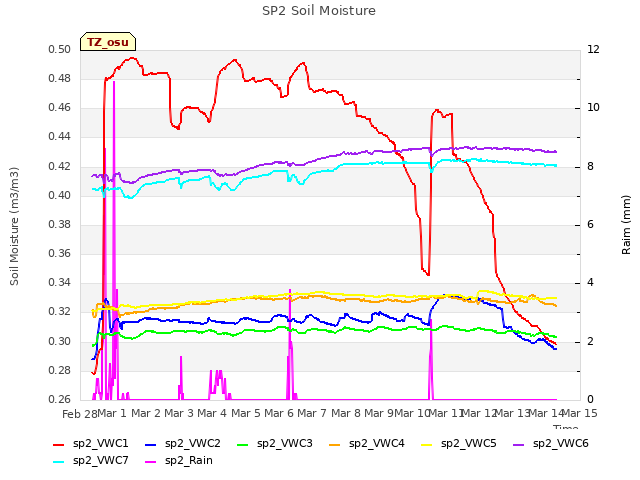640x480 pixels.
Task: Toggle the sp2_VWC7 legend entry
Action: (x=91, y=461)
